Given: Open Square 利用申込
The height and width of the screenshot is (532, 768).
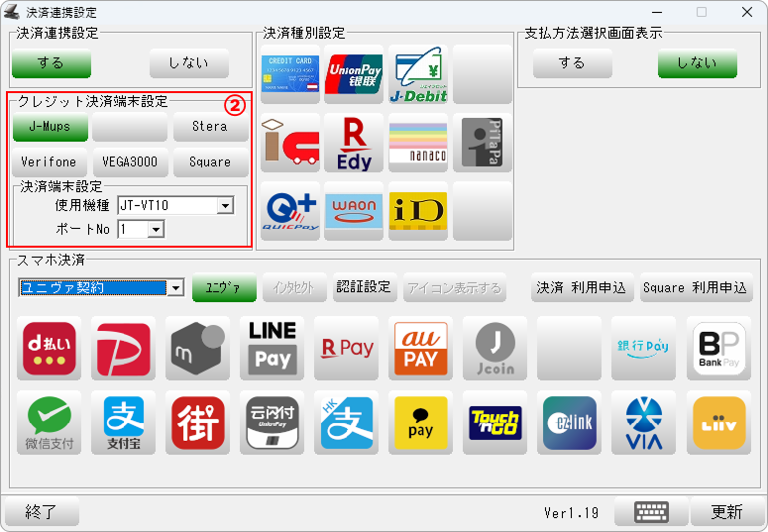Looking at the screenshot, I should coord(696,287).
